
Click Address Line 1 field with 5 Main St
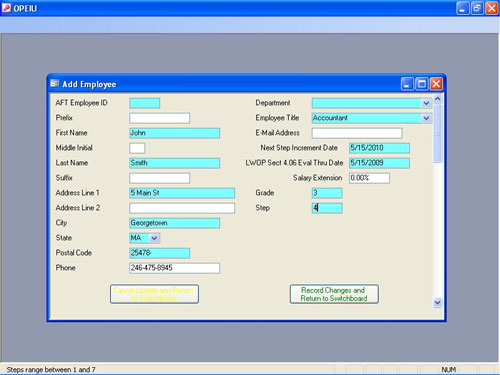(x=182, y=193)
